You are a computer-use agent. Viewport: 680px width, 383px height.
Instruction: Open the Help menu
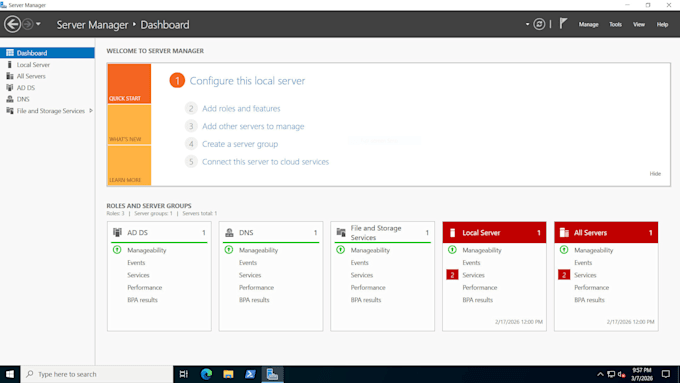[662, 25]
